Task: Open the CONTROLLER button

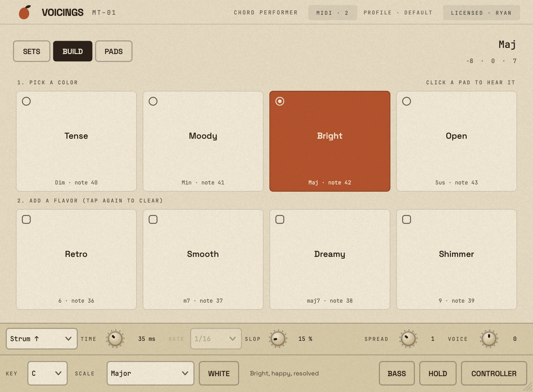Action: point(494,373)
